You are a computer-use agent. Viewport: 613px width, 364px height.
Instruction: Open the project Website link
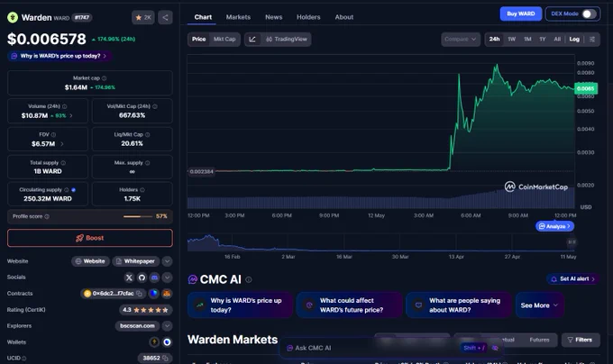[90, 261]
